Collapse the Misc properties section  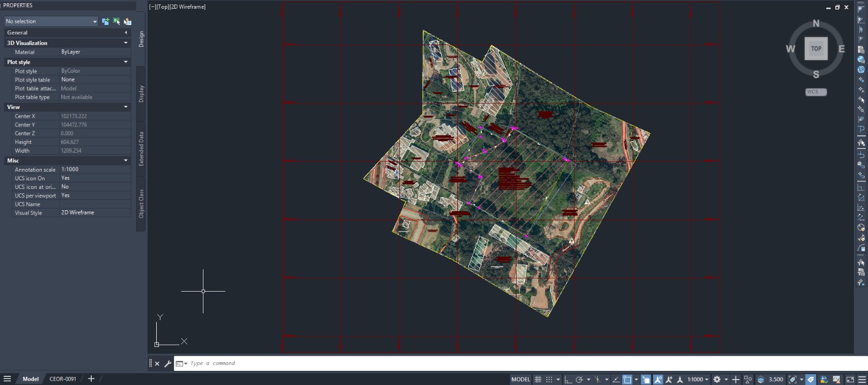[x=126, y=160]
